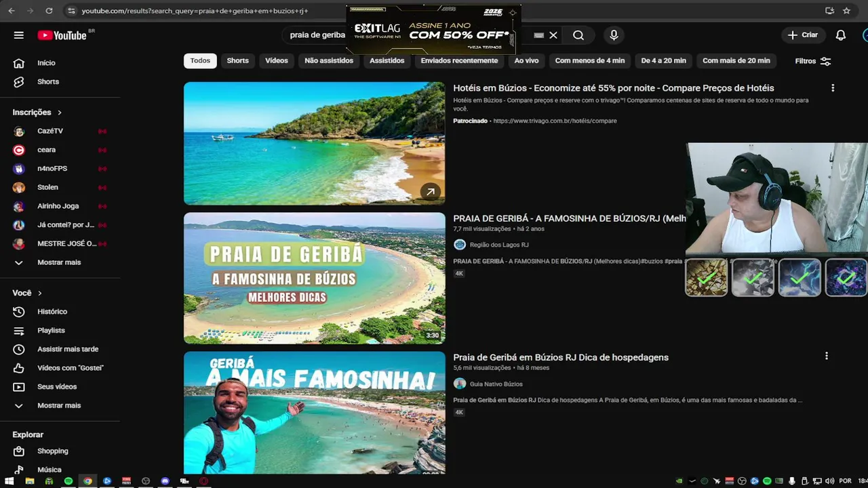Select the Assistidos filter chip

click(387, 61)
